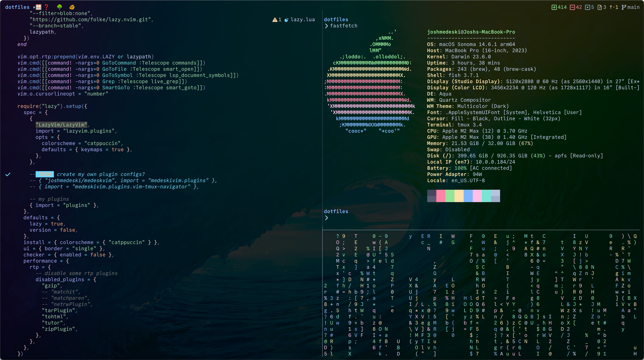Click the modified-file dot icon beside lazy.lua
The height and width of the screenshot is (360, 644).
[x=286, y=20]
